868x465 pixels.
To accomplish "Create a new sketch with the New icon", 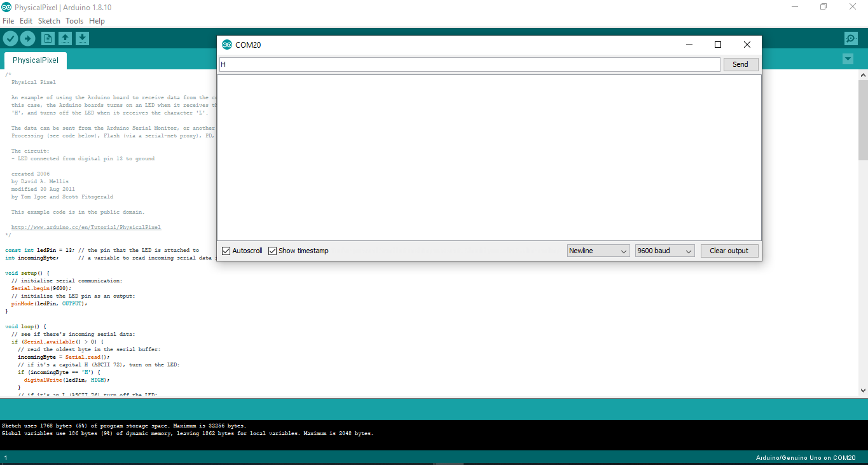I will coord(48,39).
